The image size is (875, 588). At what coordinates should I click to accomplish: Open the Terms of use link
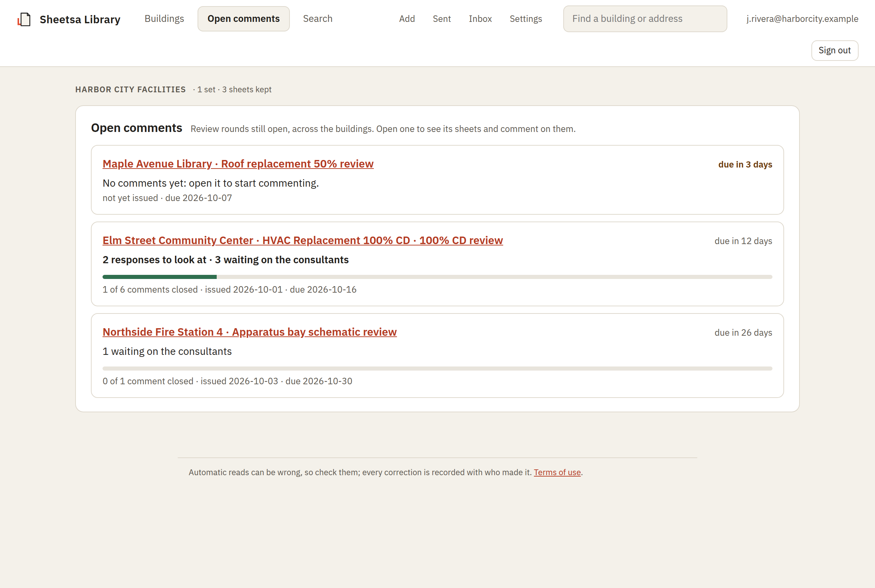pyautogui.click(x=557, y=472)
